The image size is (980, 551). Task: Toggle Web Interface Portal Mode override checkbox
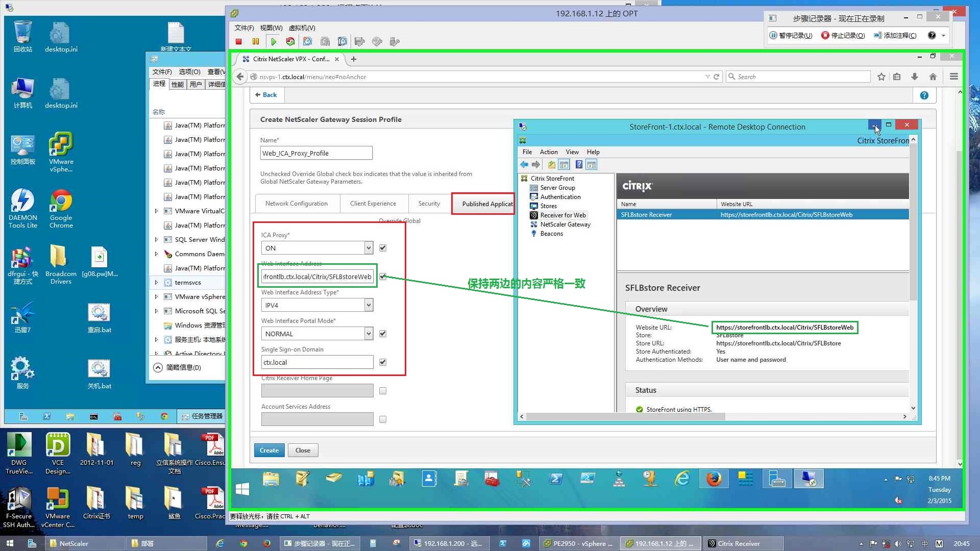tap(383, 334)
